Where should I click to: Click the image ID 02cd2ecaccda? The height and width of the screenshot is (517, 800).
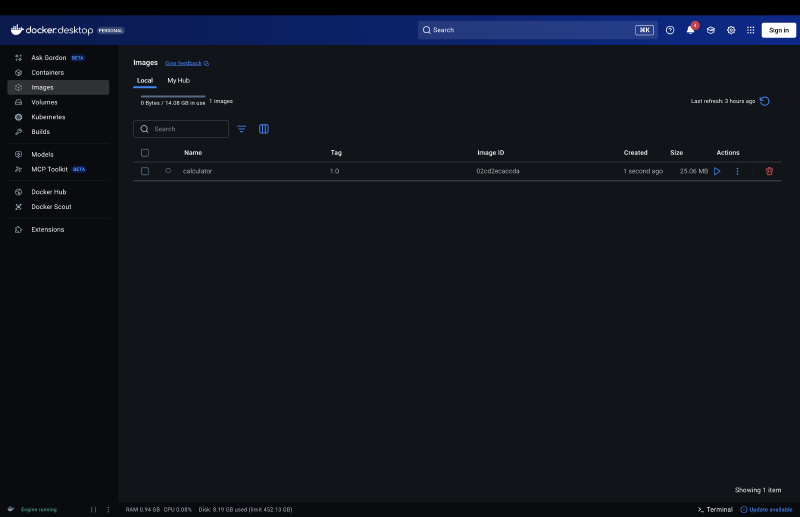(498, 171)
